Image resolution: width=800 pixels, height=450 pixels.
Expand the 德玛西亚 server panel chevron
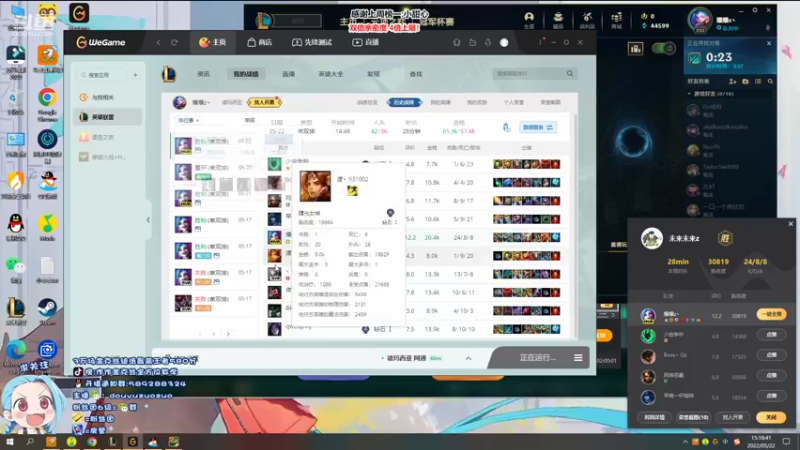tap(468, 358)
